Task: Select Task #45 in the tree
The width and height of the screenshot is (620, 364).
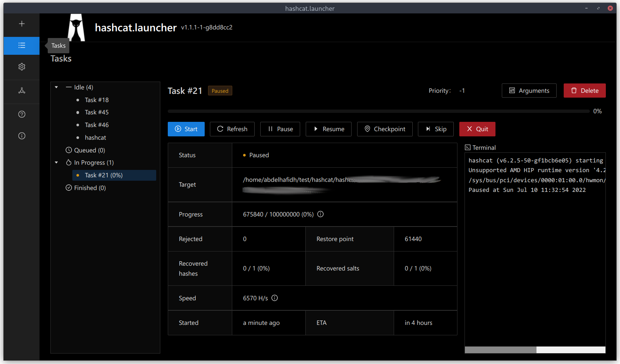Action: [x=97, y=112]
